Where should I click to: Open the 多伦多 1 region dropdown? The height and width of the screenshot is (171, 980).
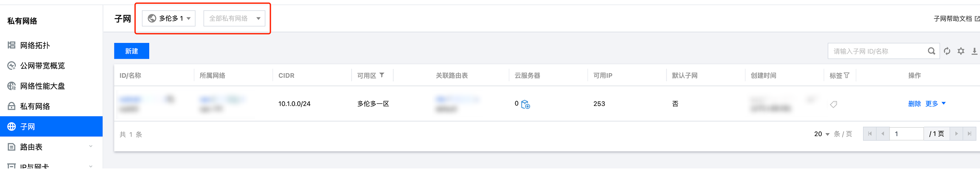coord(169,18)
